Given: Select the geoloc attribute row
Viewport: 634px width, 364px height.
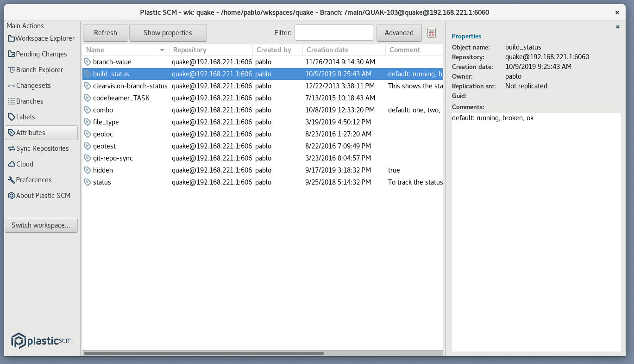Looking at the screenshot, I should 104,134.
